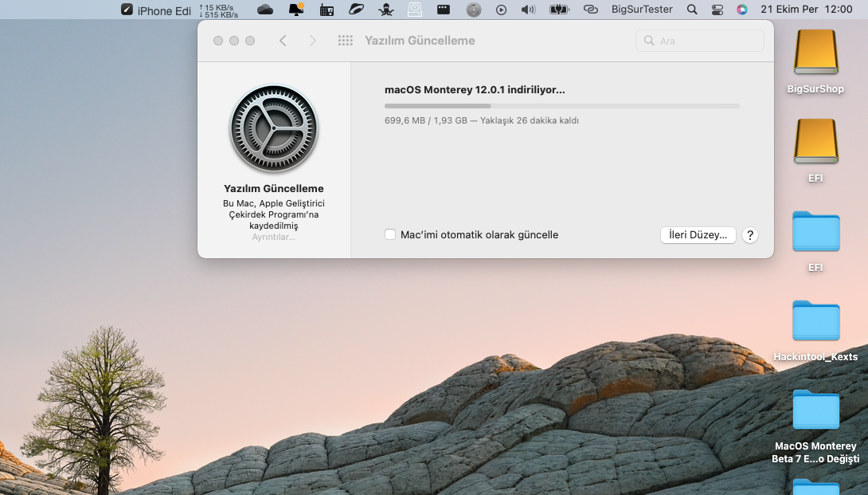
Task: Open Spotlight search in the menu bar
Action: point(692,10)
